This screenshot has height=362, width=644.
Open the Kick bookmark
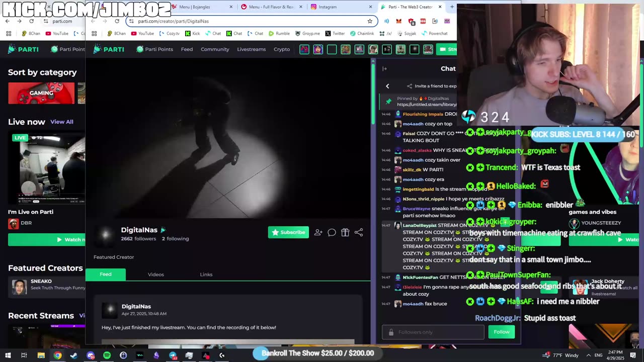point(192,34)
